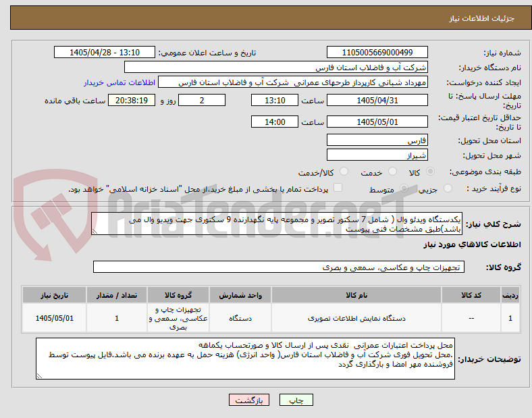
Task: Select the خدمت radio button
Action: pos(392,172)
